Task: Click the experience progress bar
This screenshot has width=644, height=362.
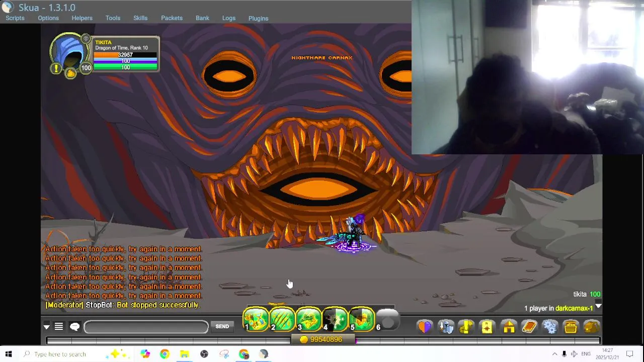Action: (323, 340)
